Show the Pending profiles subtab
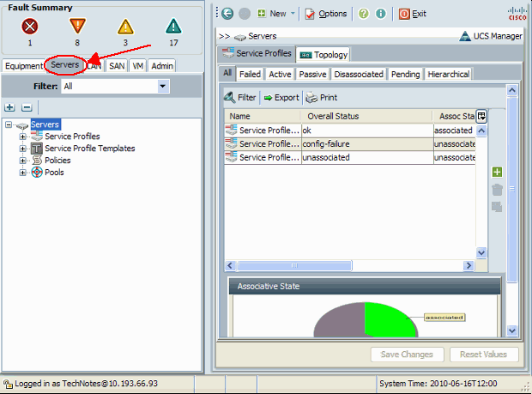This screenshot has width=532, height=394. 406,74
